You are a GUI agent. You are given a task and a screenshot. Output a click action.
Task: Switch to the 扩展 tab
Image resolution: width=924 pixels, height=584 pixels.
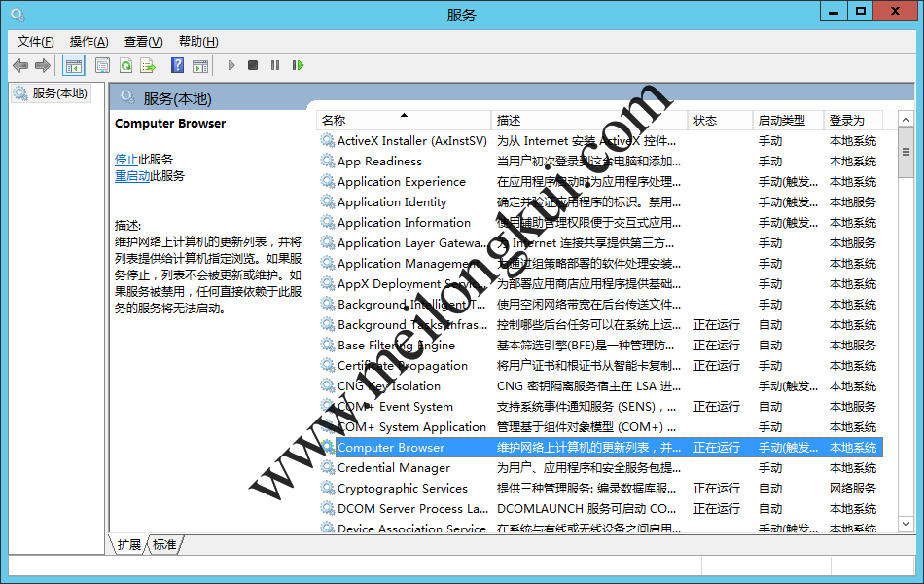(x=128, y=544)
